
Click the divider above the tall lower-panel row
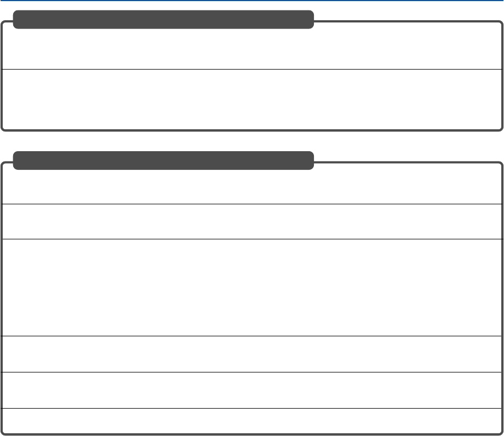pyautogui.click(x=252, y=239)
